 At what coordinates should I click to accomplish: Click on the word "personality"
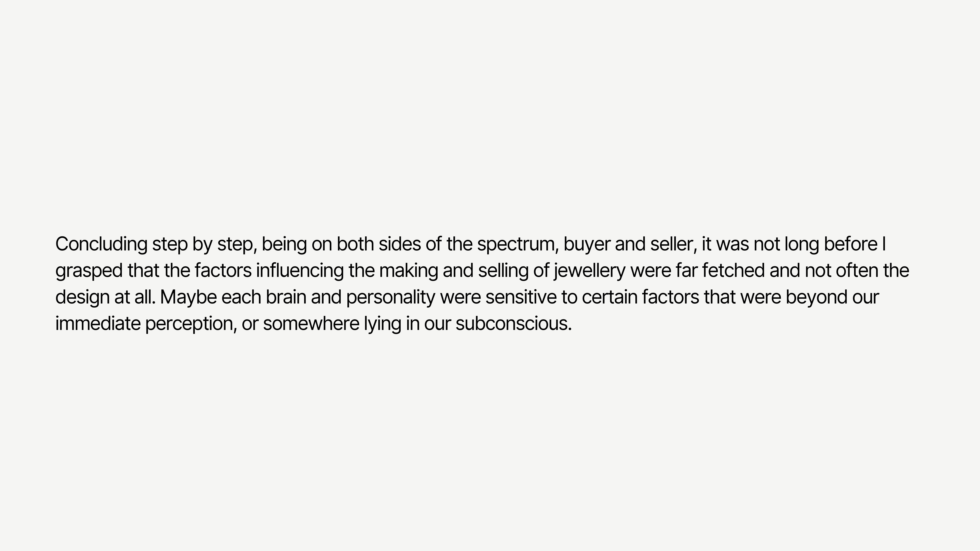point(391,297)
